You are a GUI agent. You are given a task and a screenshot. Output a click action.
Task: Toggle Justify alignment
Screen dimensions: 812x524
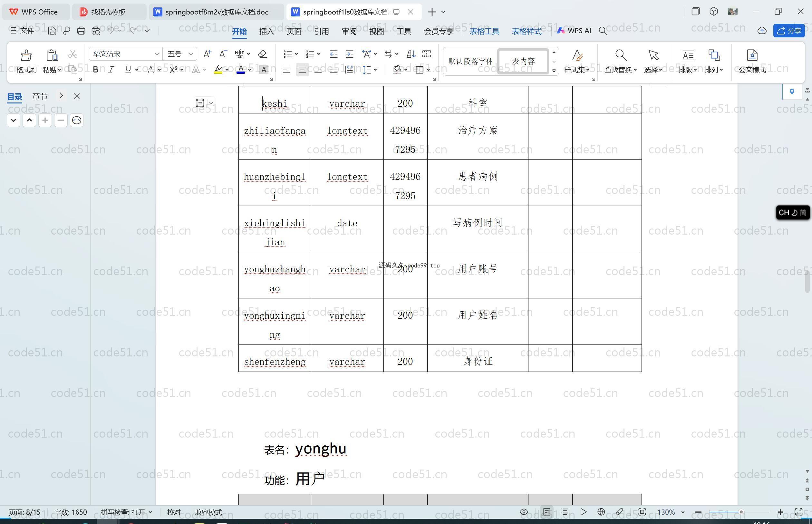click(334, 70)
